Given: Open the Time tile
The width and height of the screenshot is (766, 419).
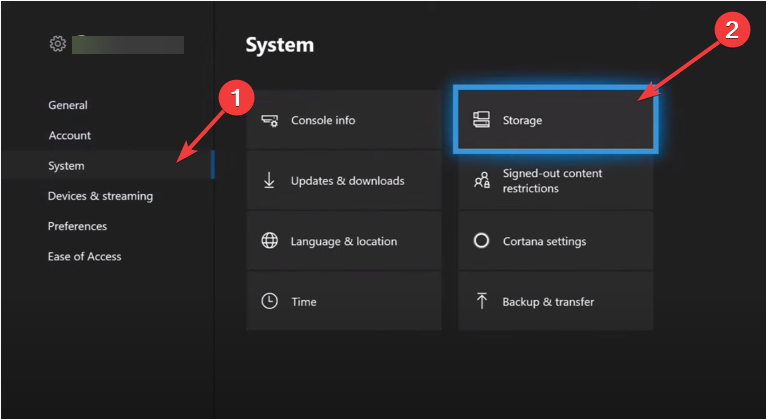Looking at the screenshot, I should pyautogui.click(x=344, y=301).
